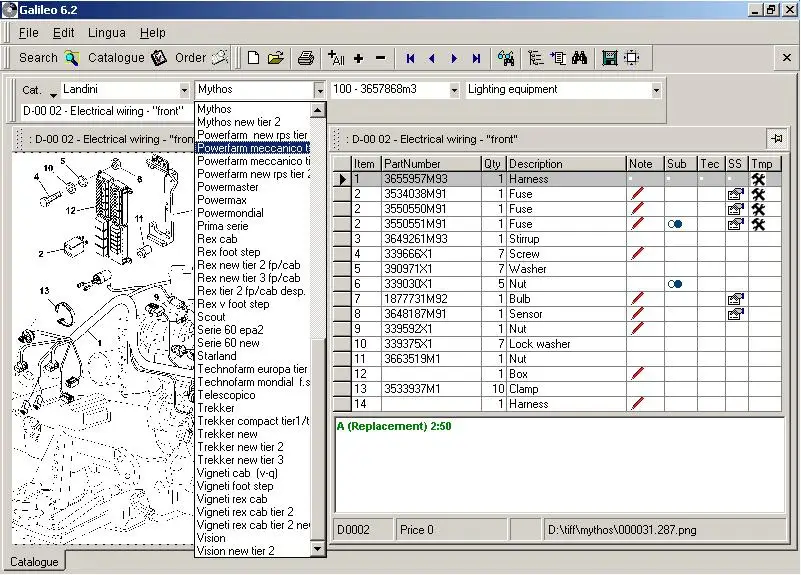Switch to the Catalogue bottom tab
This screenshot has height=575, width=801.
click(x=34, y=562)
